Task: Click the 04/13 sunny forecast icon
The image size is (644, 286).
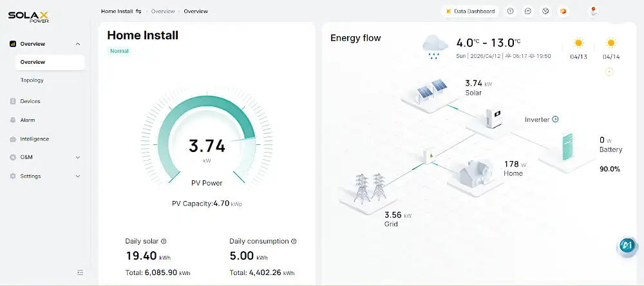Action: tap(579, 43)
